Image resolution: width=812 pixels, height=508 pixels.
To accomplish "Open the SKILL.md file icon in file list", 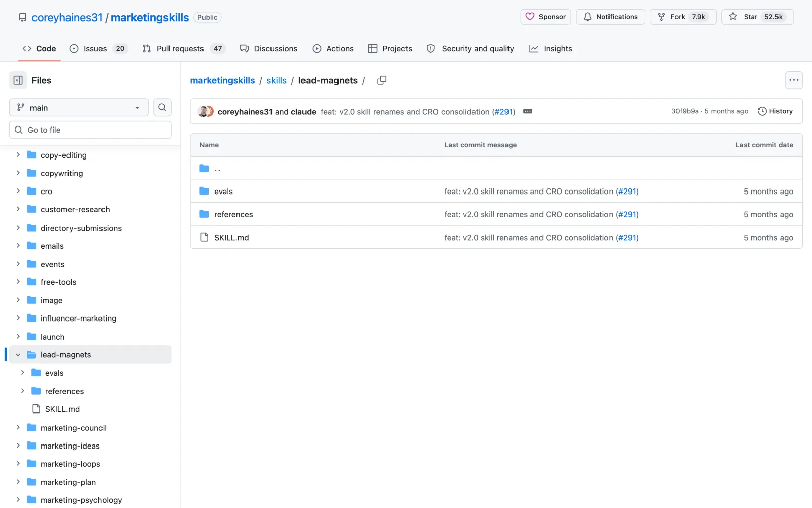I will [204, 237].
